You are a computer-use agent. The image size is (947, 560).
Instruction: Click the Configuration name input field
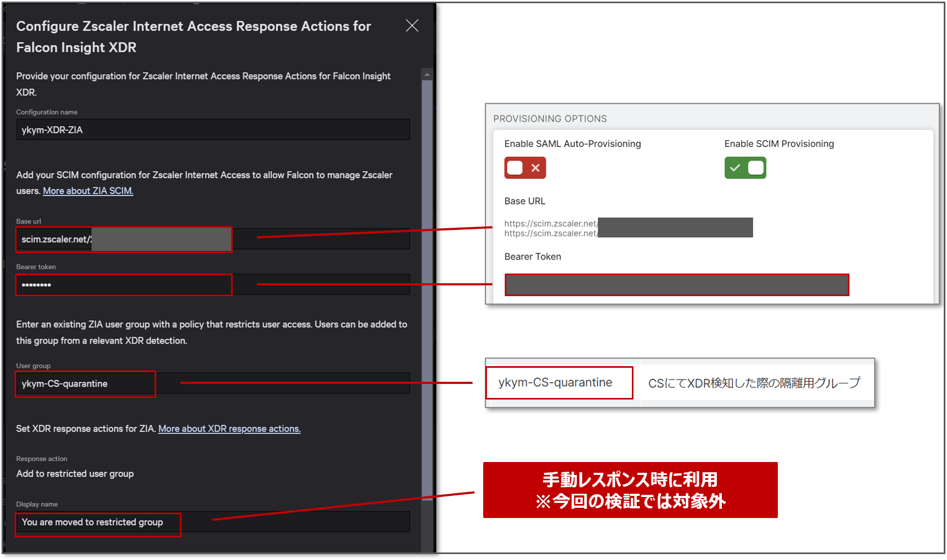click(x=213, y=130)
